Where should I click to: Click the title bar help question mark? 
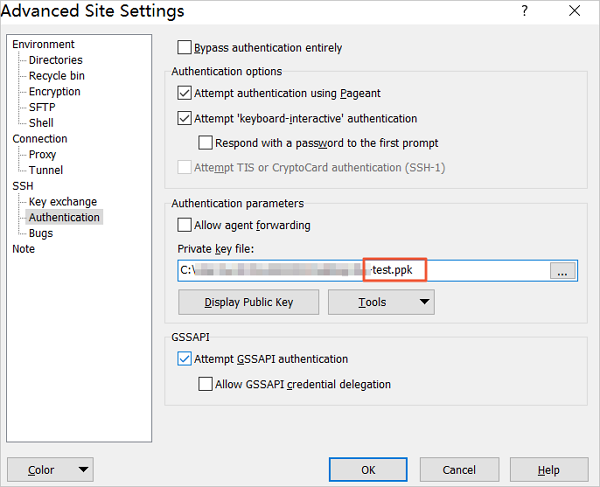[526, 13]
